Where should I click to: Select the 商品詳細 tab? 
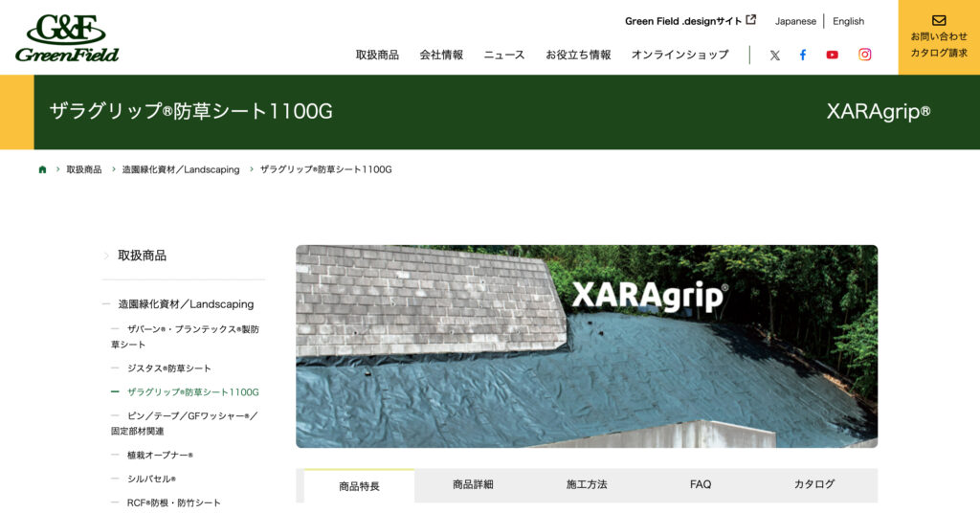pos(473,485)
